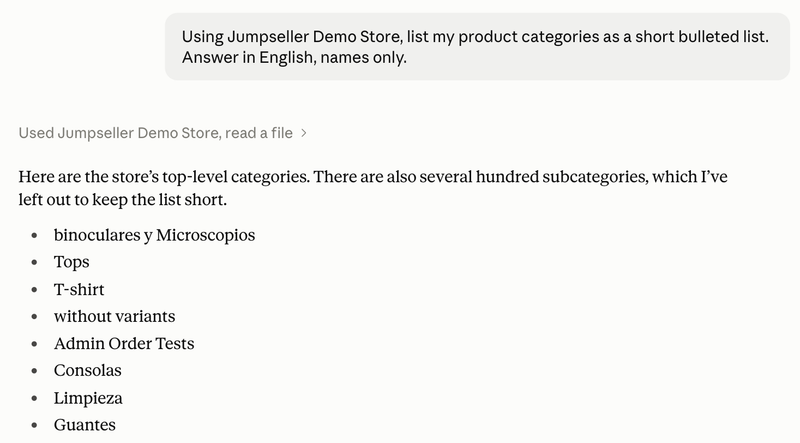Select the 'Limpieza' list item

(x=88, y=398)
